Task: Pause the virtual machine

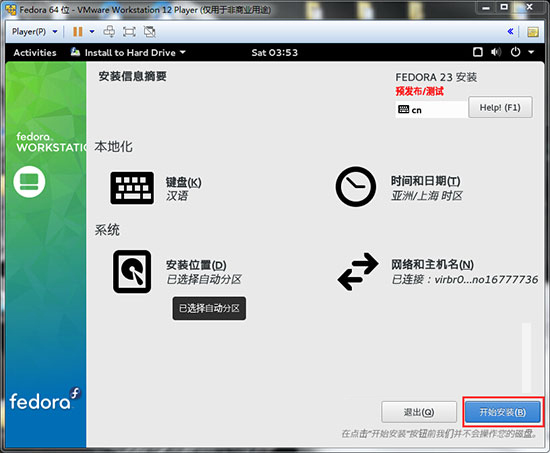Action: click(x=78, y=32)
